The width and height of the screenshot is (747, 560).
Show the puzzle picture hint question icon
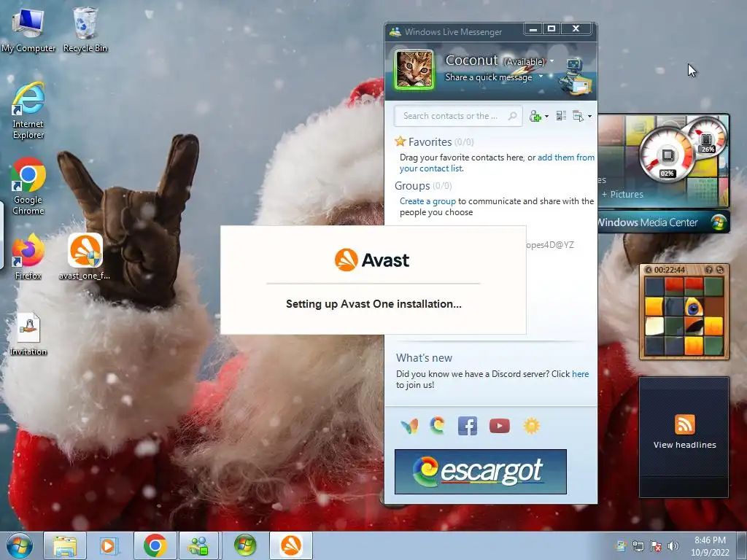[x=708, y=270]
